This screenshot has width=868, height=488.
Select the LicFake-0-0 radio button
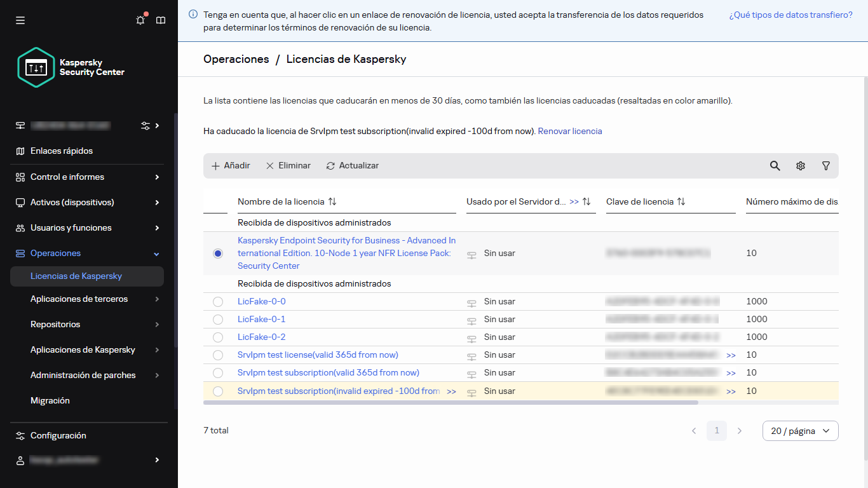click(218, 302)
